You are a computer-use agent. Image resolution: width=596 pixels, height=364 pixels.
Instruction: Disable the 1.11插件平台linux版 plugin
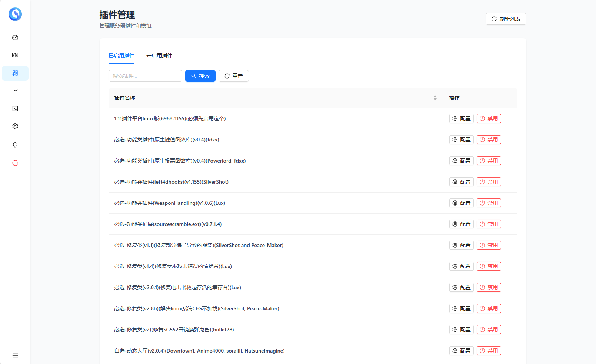coord(489,118)
